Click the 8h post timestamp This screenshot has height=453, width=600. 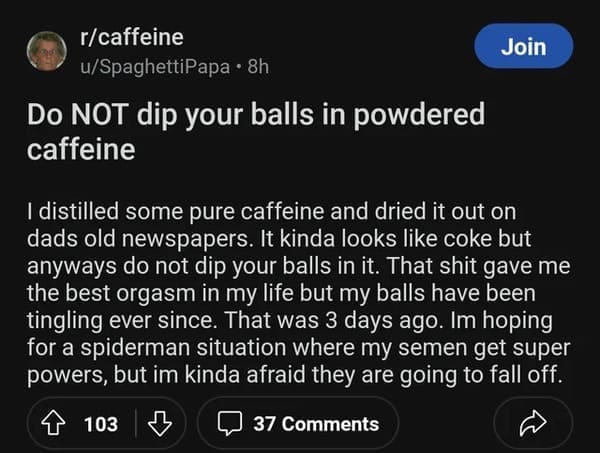[x=256, y=64]
